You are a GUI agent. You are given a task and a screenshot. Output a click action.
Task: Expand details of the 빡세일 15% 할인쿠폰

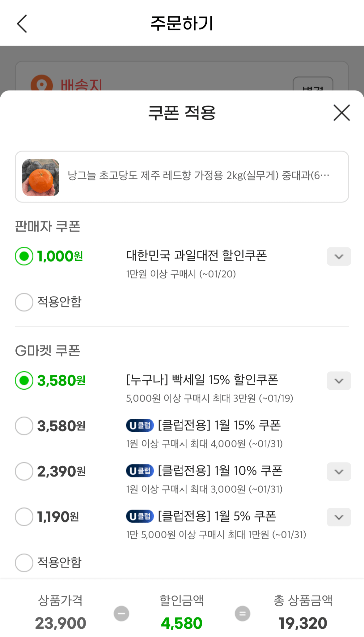pos(339,381)
